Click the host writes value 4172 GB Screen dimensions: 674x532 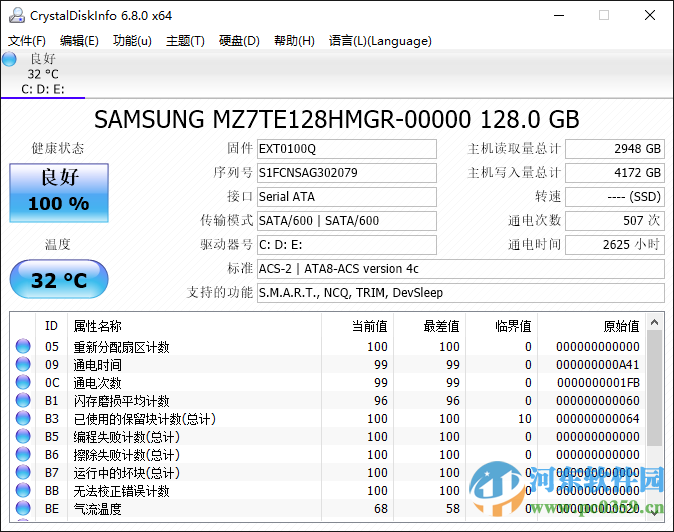pyautogui.click(x=615, y=173)
